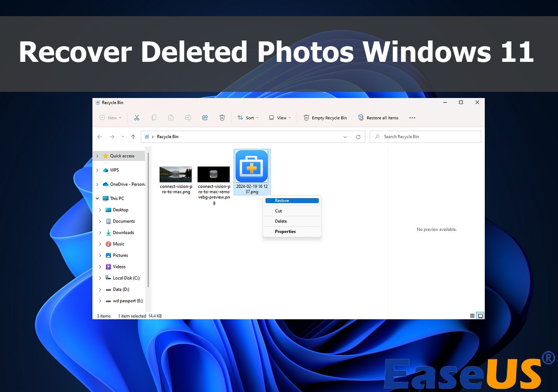Open the View dropdown menu
The height and width of the screenshot is (392, 558).
280,118
